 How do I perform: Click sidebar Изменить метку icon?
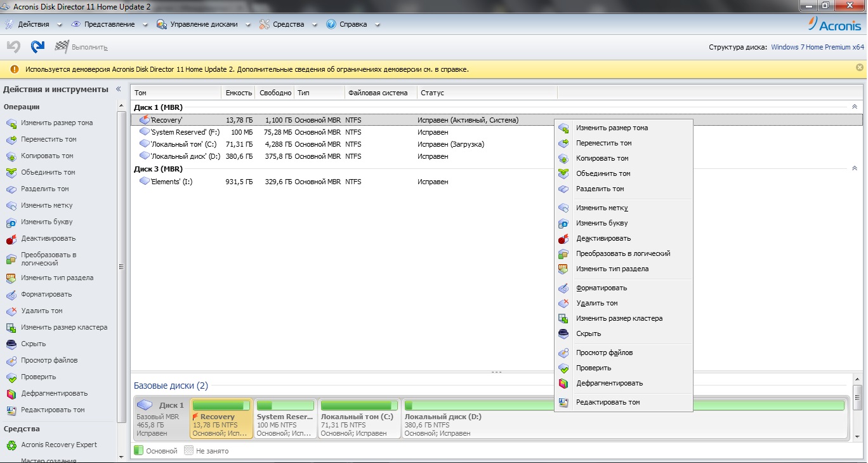point(11,206)
